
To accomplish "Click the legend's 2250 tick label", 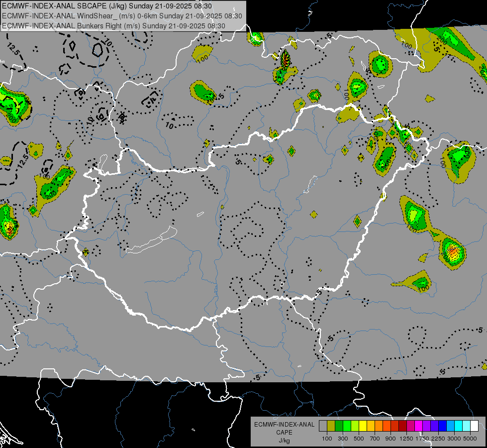I will click(x=438, y=439).
